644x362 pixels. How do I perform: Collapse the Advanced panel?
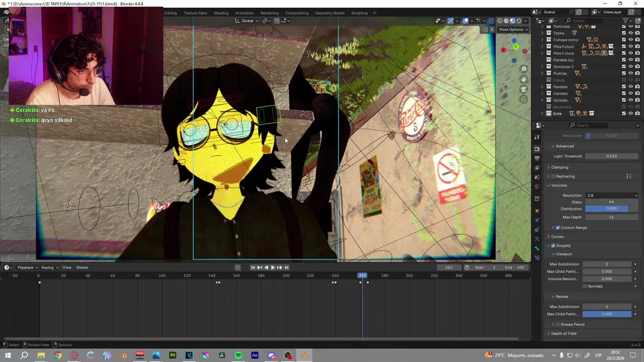click(565, 146)
